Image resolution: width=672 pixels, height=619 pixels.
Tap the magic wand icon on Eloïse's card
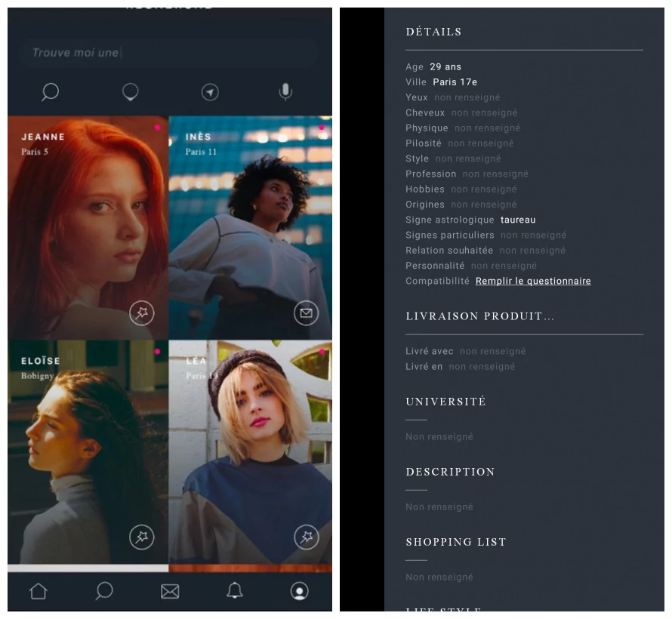click(142, 537)
